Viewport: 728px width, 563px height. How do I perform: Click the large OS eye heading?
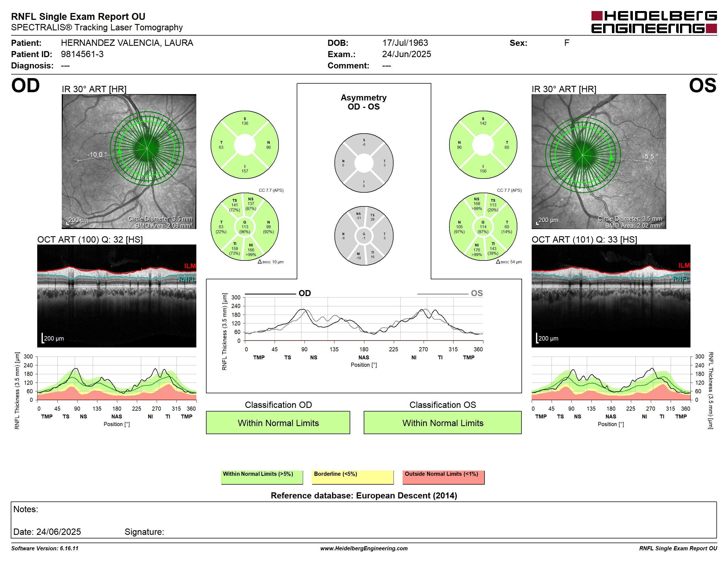[x=703, y=85]
